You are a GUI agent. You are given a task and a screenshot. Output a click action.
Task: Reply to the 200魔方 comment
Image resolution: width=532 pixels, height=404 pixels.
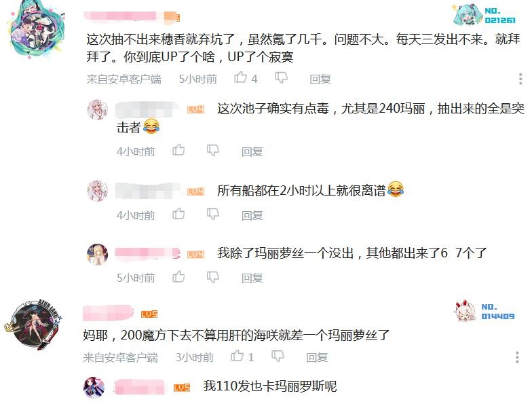click(x=316, y=357)
